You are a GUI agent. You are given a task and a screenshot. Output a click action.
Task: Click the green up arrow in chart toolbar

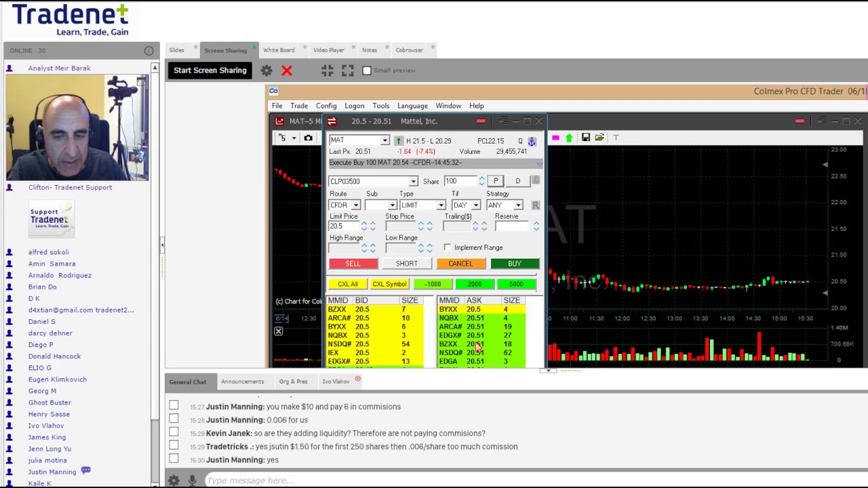tap(569, 138)
